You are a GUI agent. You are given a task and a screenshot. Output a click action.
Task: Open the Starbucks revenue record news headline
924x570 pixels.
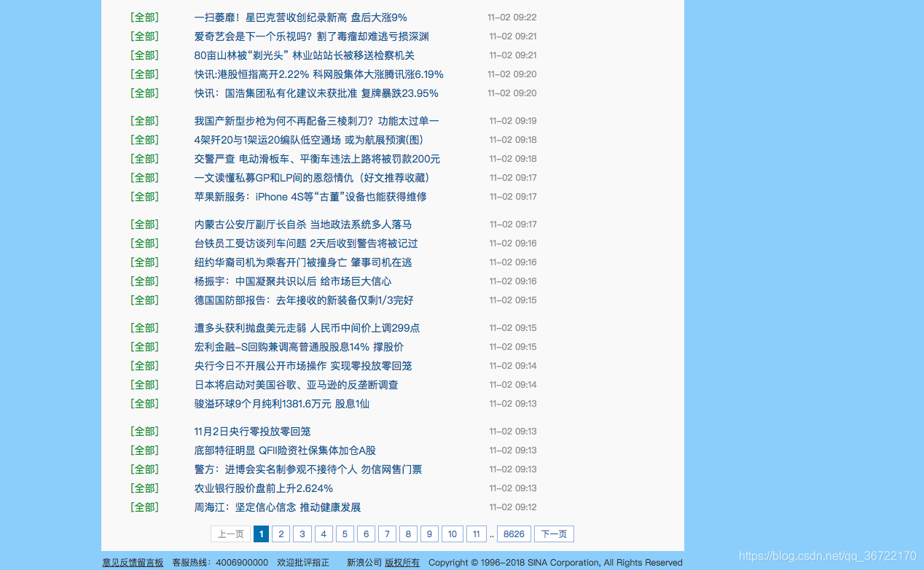[x=300, y=17]
